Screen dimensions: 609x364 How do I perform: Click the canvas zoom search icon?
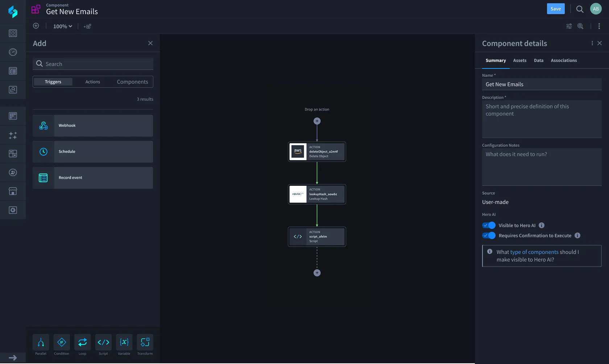click(580, 26)
